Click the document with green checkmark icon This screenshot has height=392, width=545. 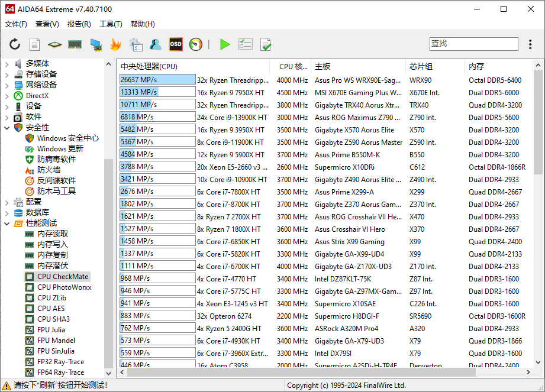click(266, 44)
